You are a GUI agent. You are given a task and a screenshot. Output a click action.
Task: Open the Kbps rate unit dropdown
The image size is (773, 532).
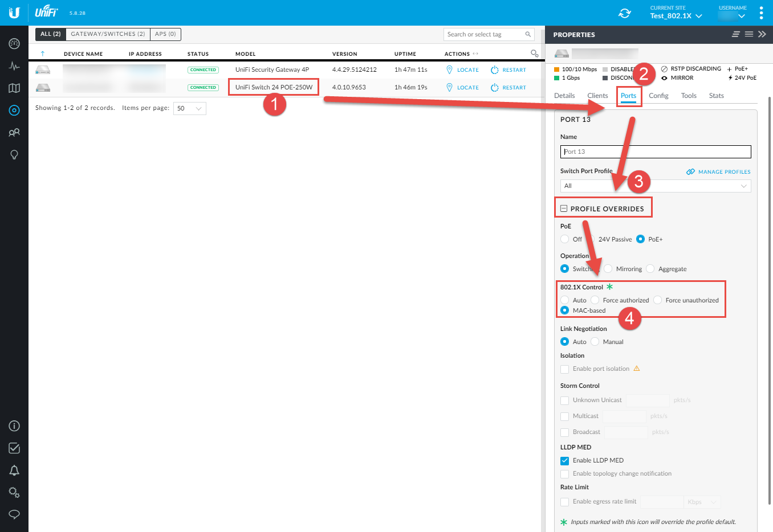[x=702, y=502]
